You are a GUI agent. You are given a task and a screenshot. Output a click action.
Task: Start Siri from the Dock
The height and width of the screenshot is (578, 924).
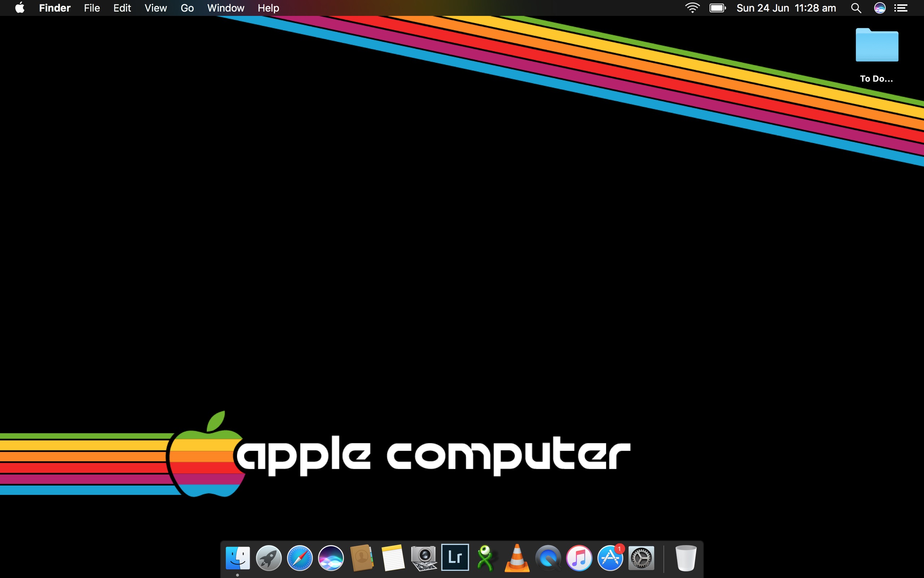(x=331, y=558)
